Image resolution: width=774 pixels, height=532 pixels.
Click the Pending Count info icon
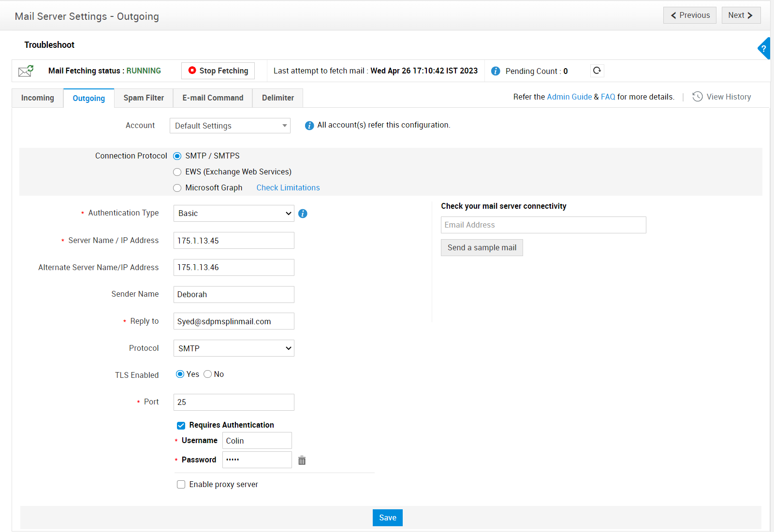496,71
